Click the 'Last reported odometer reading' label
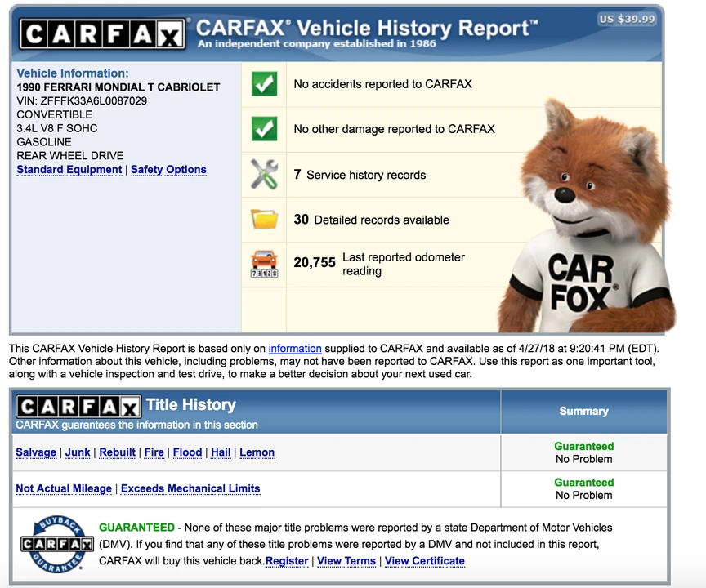 (x=404, y=264)
